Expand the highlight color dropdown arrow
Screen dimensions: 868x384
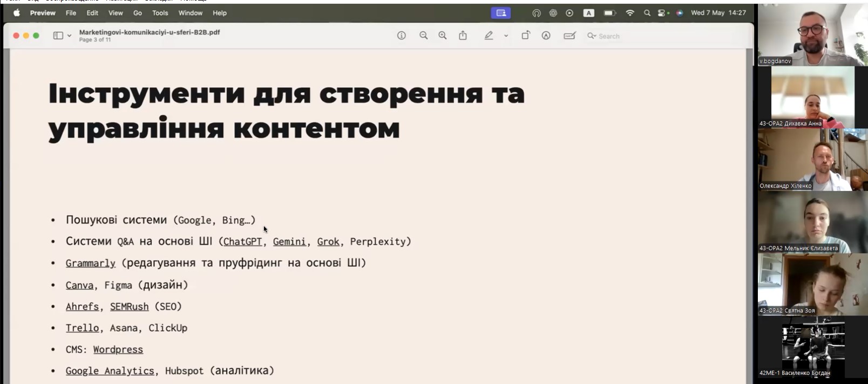tap(506, 36)
